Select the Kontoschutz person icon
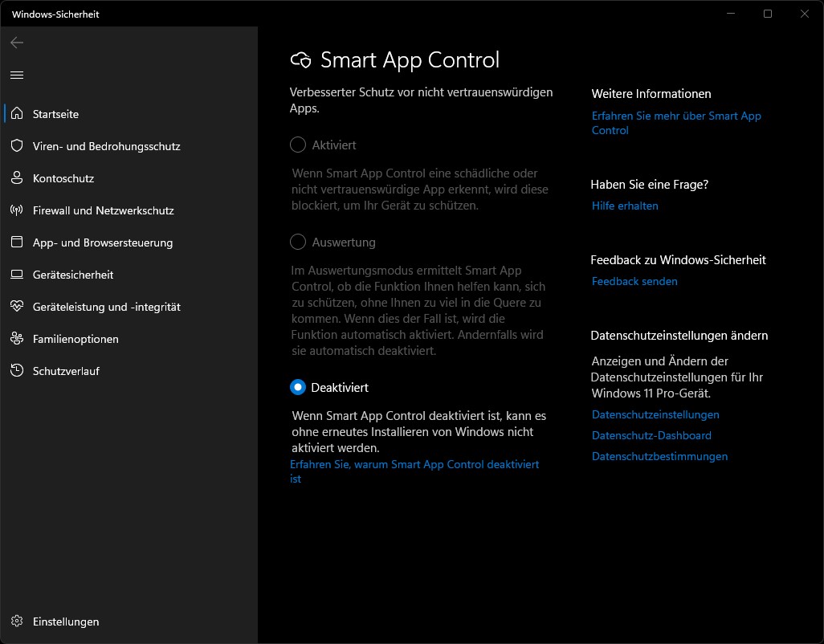824x644 pixels. click(17, 178)
